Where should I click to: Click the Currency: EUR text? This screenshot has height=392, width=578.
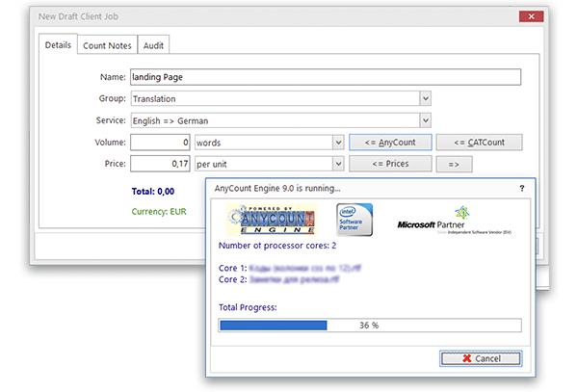click(159, 212)
